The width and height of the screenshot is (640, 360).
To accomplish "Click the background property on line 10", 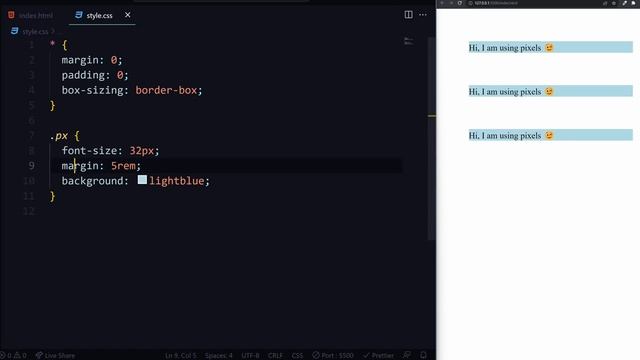I will pos(93,181).
